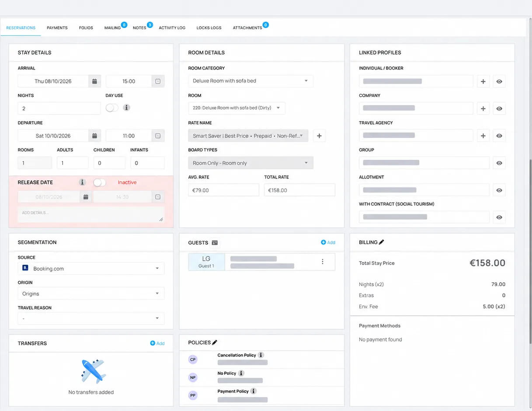Open the departure date calendar icon
532x411 pixels.
point(94,136)
